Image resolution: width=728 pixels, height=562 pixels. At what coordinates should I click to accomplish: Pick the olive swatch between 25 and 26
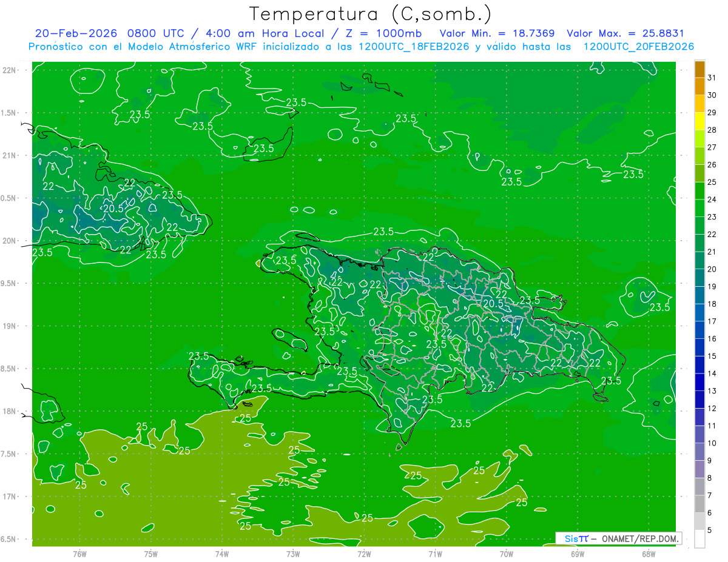pyautogui.click(x=699, y=173)
